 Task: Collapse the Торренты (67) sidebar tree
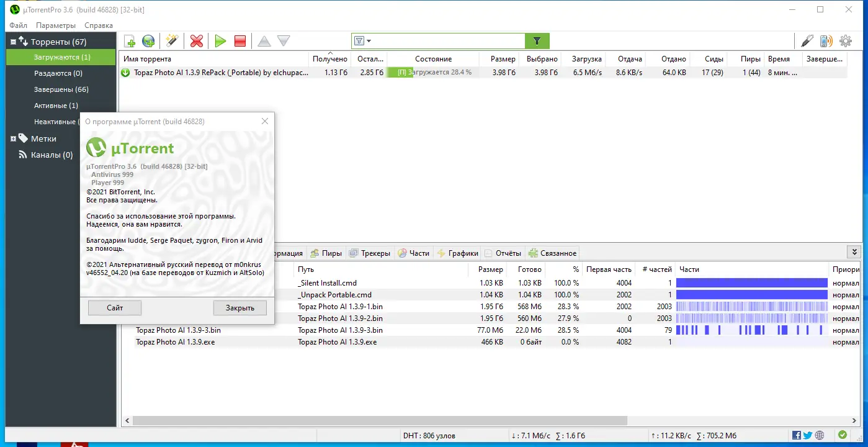(13, 42)
